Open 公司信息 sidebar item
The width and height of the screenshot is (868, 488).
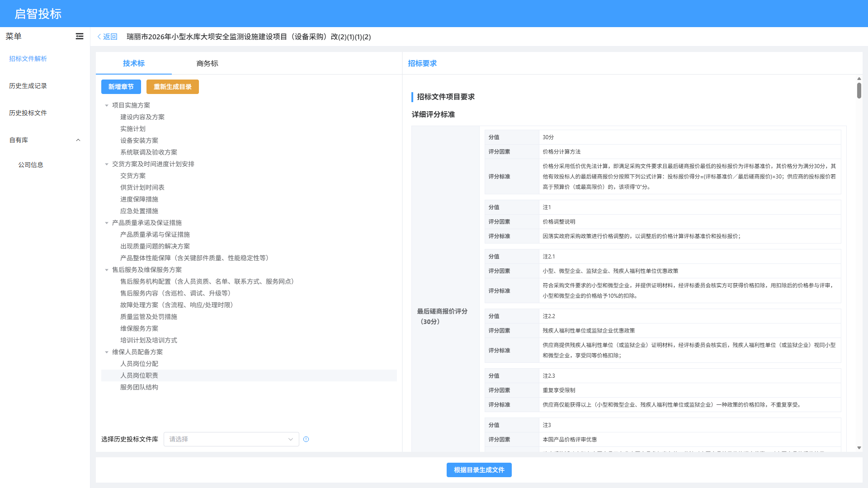(31, 165)
